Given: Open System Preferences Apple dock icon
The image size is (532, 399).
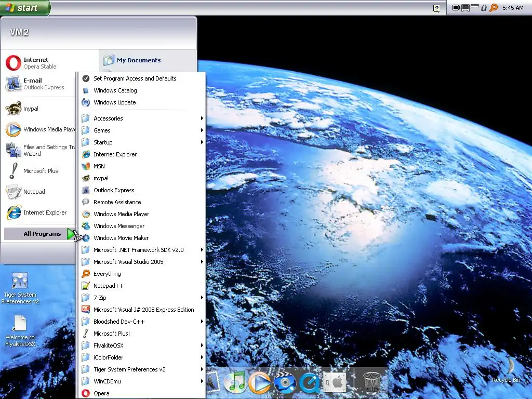Looking at the screenshot, I should point(334,382).
